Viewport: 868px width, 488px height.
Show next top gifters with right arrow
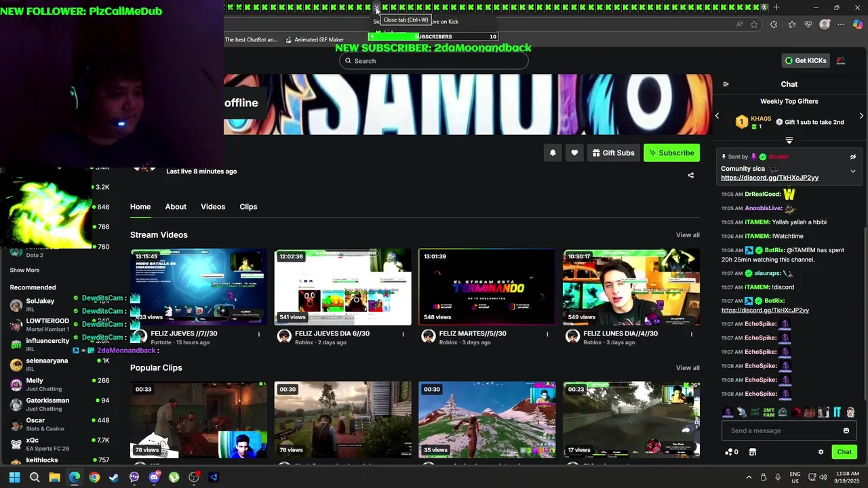861,116
